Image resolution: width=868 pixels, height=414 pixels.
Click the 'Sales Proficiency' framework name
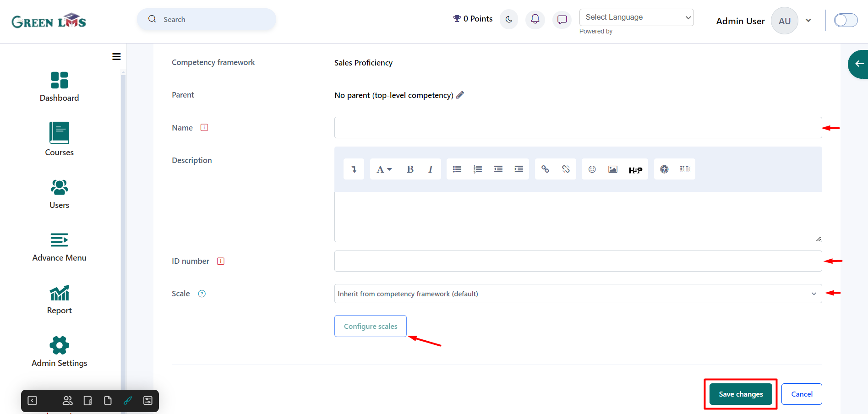click(x=363, y=63)
